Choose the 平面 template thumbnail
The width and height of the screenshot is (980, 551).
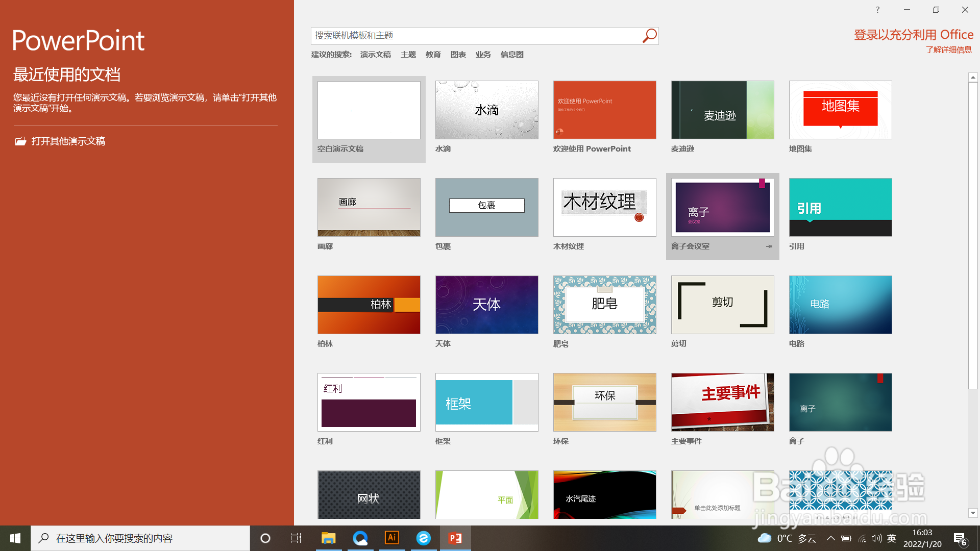487,495
